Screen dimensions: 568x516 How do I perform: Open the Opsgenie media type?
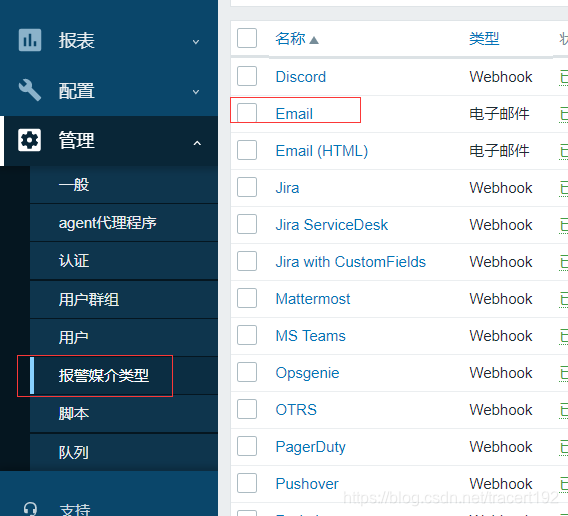tap(307, 373)
